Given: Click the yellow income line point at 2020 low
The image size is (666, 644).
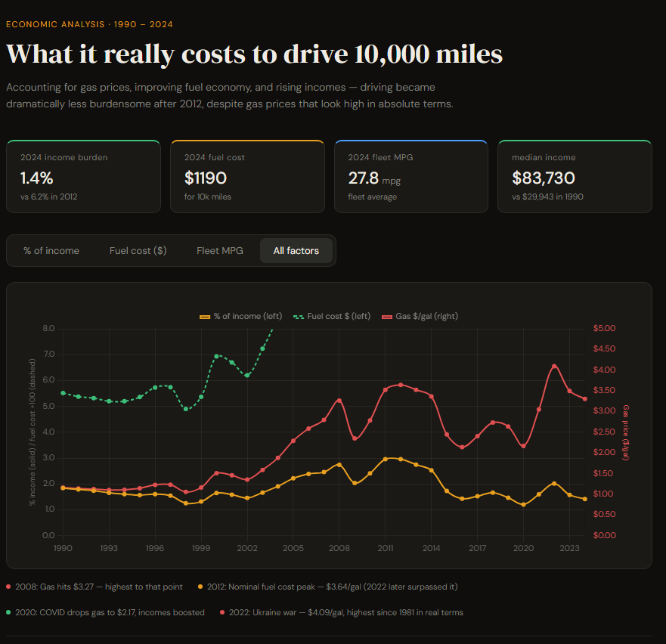Looking at the screenshot, I should [x=523, y=505].
